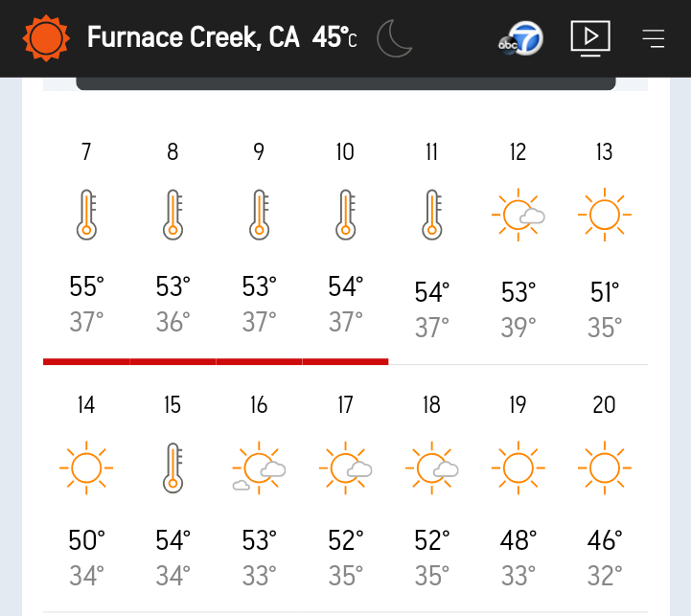Screen dimensions: 691x616
Task: Select day 13 sunny icon
Action: point(605,215)
